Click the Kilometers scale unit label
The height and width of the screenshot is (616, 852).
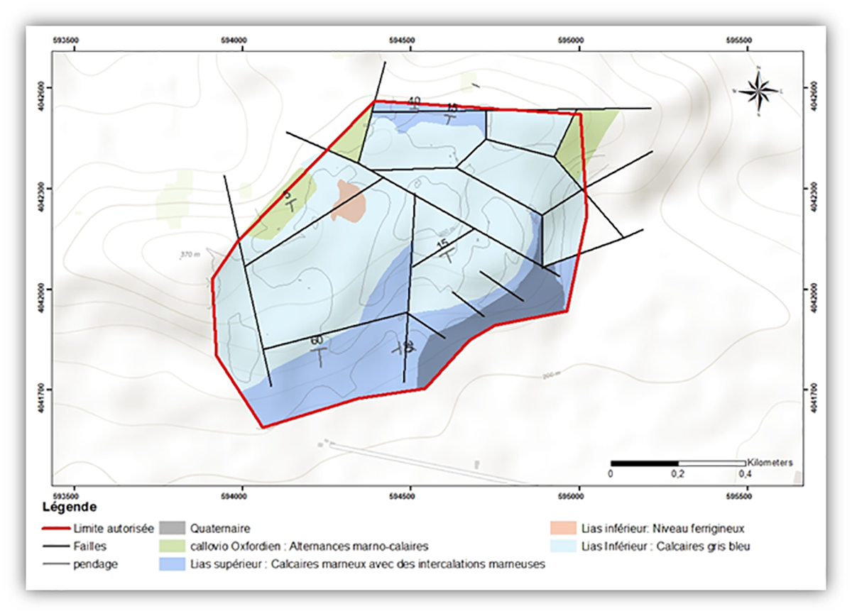770,463
